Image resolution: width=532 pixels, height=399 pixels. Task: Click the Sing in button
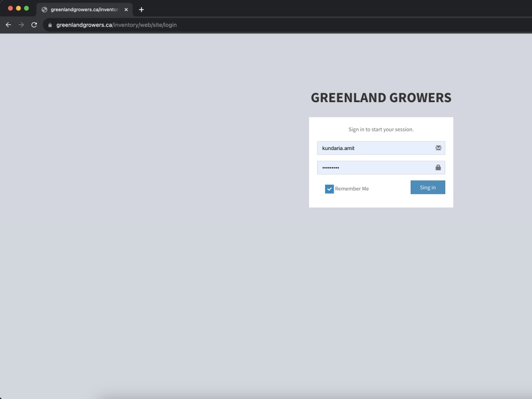click(428, 187)
